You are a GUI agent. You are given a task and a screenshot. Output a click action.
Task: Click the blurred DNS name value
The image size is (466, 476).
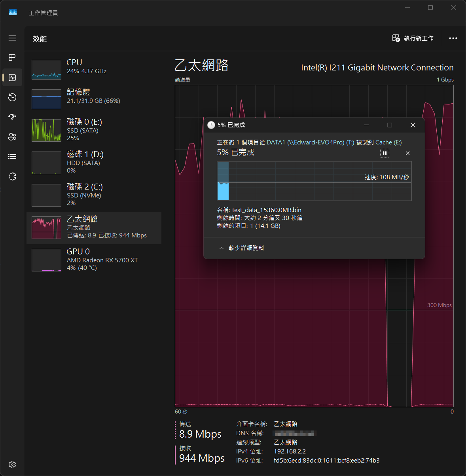[x=295, y=433]
